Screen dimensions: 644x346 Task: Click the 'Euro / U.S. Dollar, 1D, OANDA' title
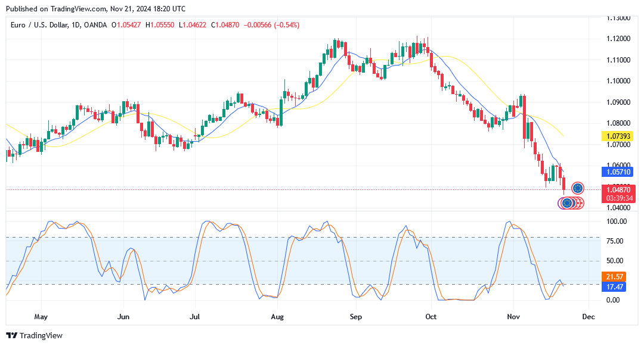click(x=58, y=25)
